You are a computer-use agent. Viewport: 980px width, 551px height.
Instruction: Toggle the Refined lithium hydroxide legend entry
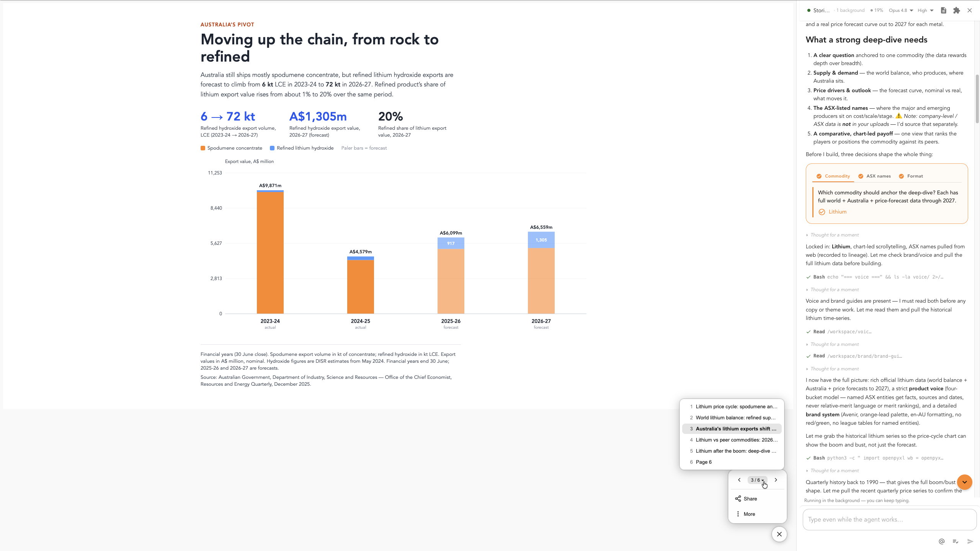click(x=302, y=148)
